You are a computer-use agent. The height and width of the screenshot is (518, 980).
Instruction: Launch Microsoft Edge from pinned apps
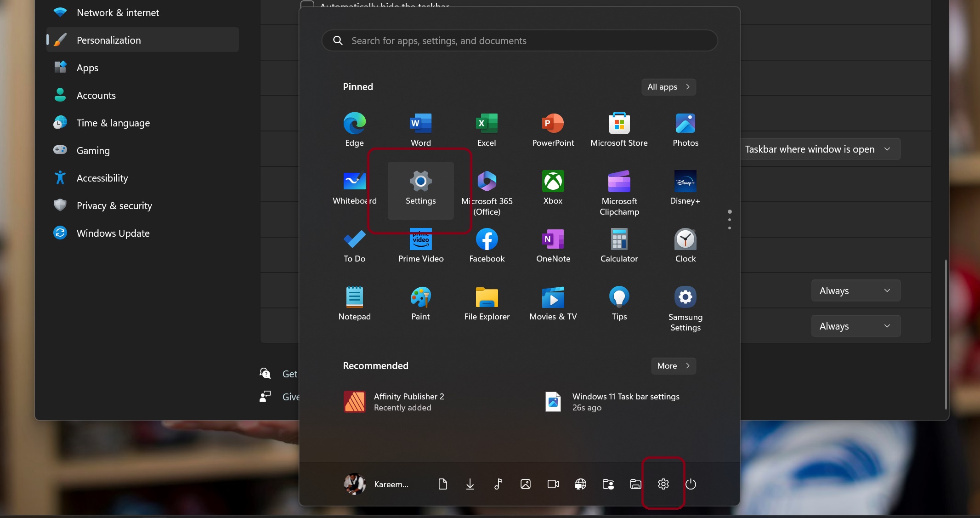(x=354, y=129)
